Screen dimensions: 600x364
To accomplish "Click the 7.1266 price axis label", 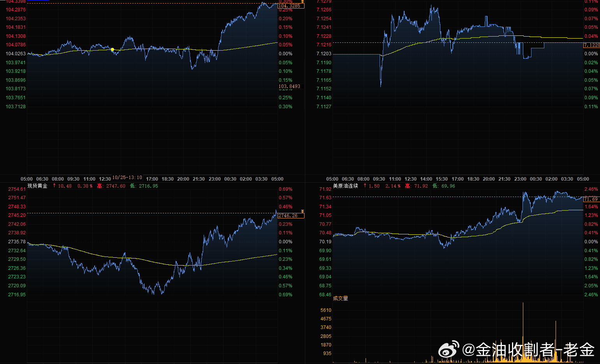I will click(x=324, y=10).
